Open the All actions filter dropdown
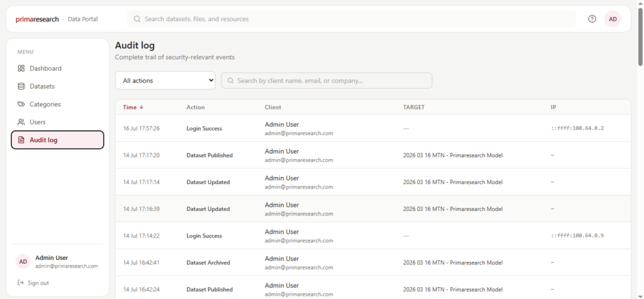 point(165,81)
